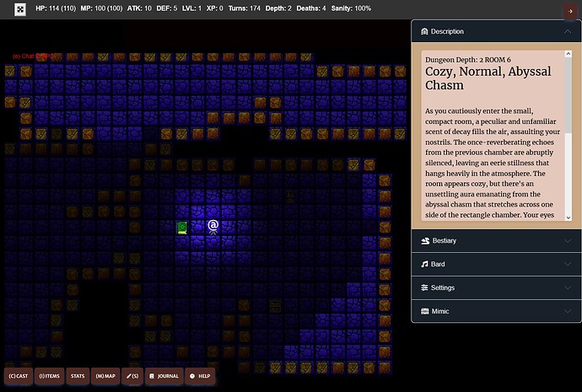Open the (C) Cast spell button

click(19, 376)
